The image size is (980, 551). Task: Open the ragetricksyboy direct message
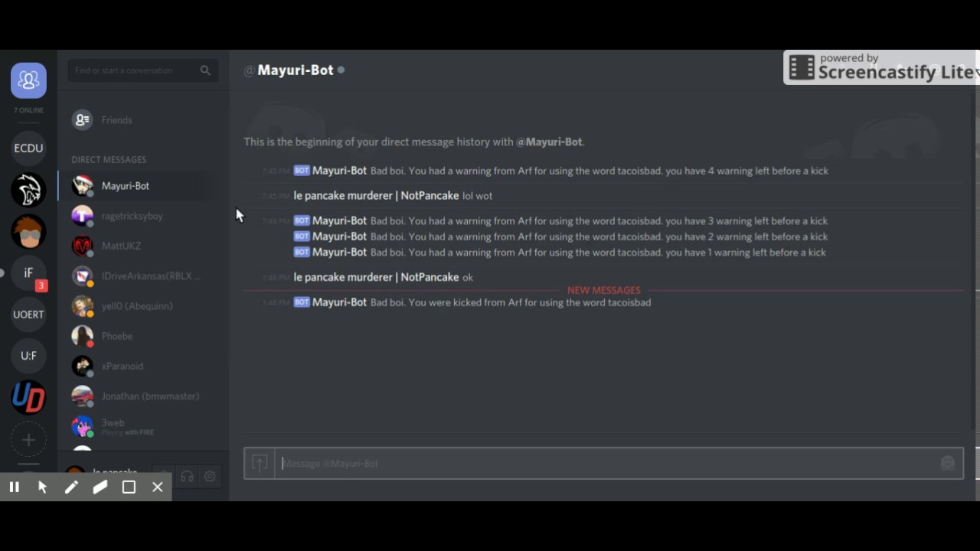(x=138, y=216)
